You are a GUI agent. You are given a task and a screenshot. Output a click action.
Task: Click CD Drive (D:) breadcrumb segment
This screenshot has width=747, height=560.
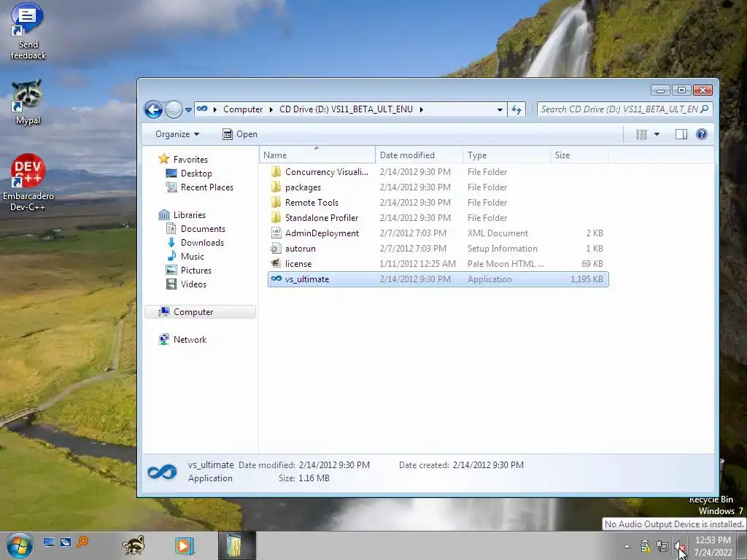click(x=346, y=109)
